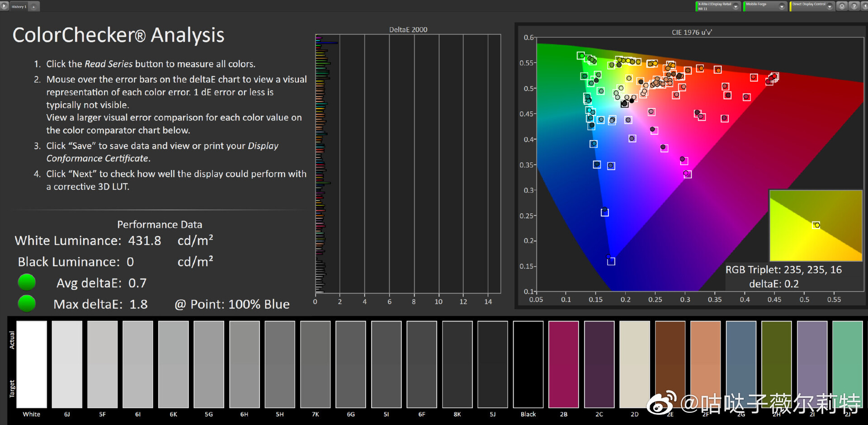868x425 pixels.
Task: Click the yellow zoomed inset in CIE chart
Action: point(816,226)
